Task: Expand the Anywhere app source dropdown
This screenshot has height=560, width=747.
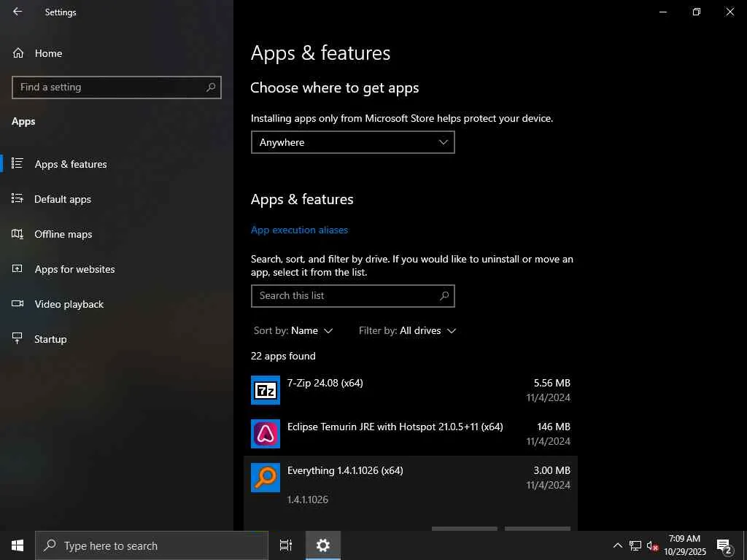Action: pos(352,142)
